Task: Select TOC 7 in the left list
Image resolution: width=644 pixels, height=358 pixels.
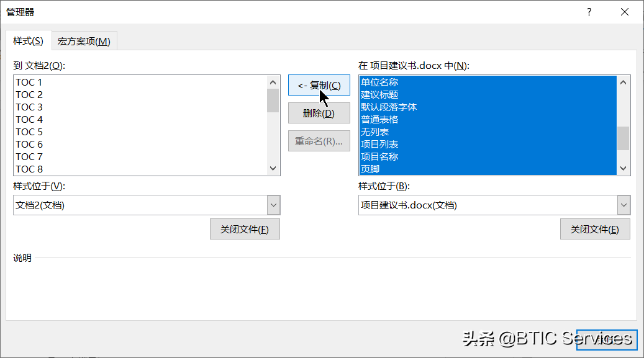Action: 140,156
